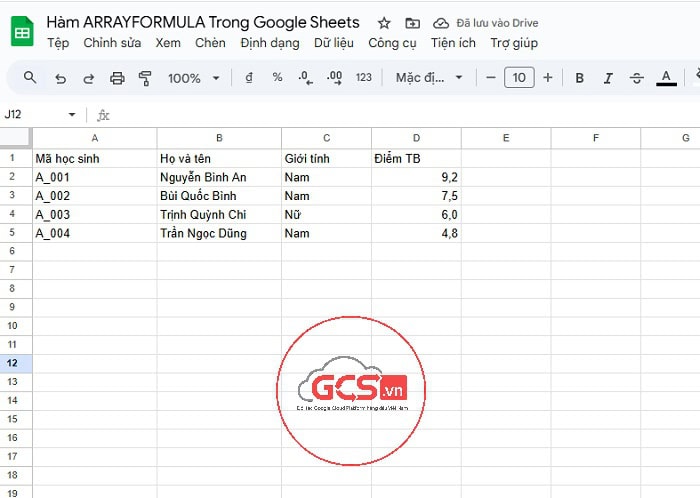Expand the name box J12 dropdown
The height and width of the screenshot is (498, 700).
[x=71, y=115]
